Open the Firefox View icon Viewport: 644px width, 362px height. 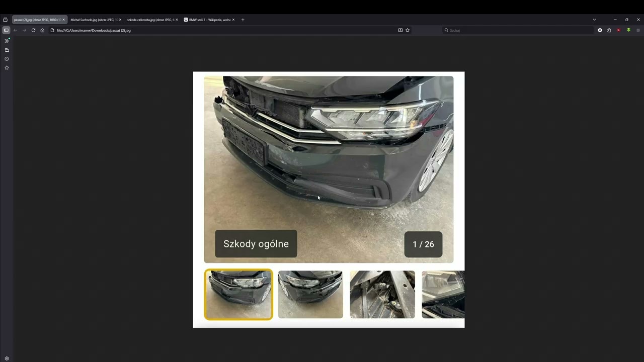pos(5,20)
